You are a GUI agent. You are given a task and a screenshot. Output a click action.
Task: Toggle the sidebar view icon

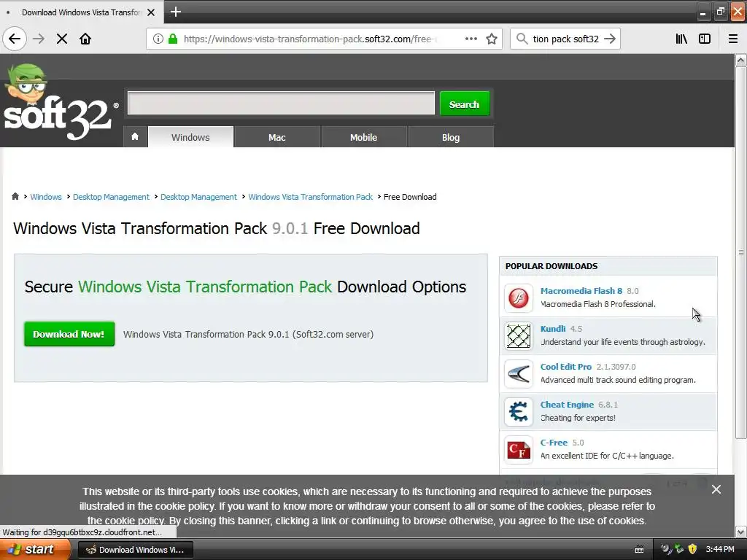(x=705, y=39)
